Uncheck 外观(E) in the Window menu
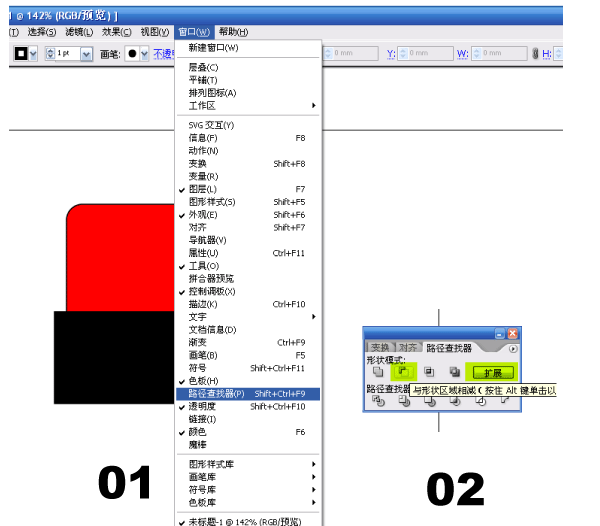Screen dimensions: 600x526 coord(248,215)
